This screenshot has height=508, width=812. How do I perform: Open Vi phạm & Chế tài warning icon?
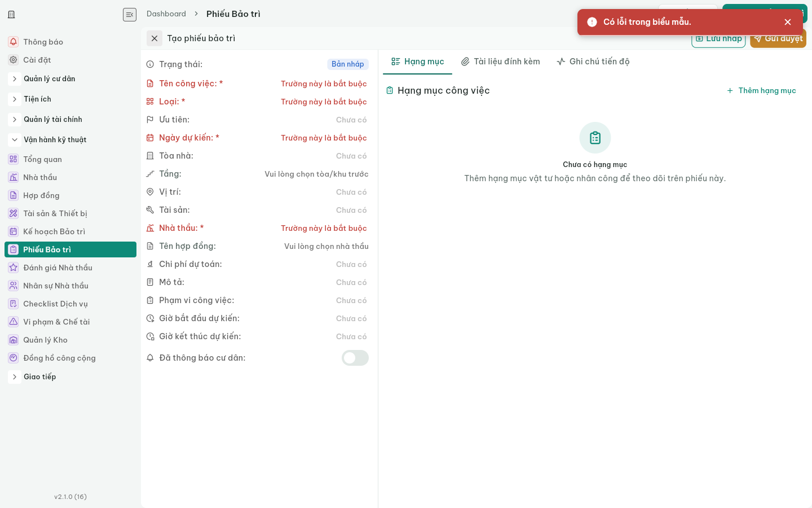14,322
